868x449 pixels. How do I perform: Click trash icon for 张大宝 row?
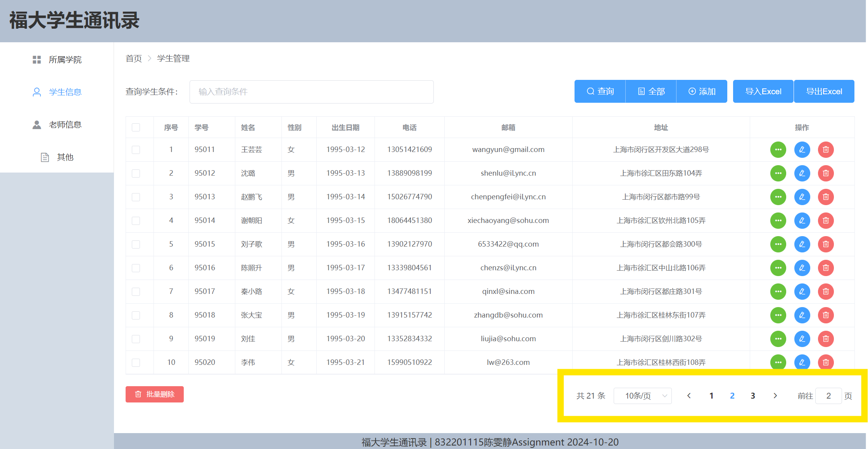pos(826,315)
